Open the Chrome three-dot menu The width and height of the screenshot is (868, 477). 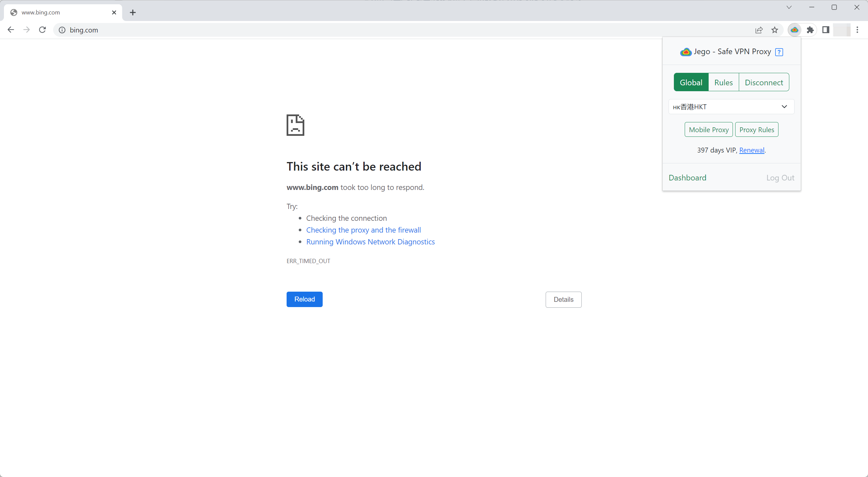pyautogui.click(x=858, y=30)
